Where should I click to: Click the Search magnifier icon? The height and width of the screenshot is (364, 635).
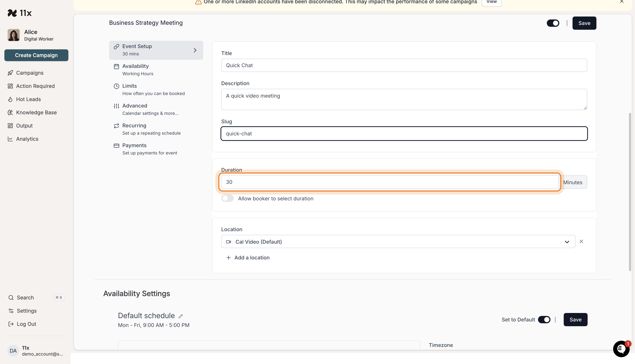click(11, 298)
